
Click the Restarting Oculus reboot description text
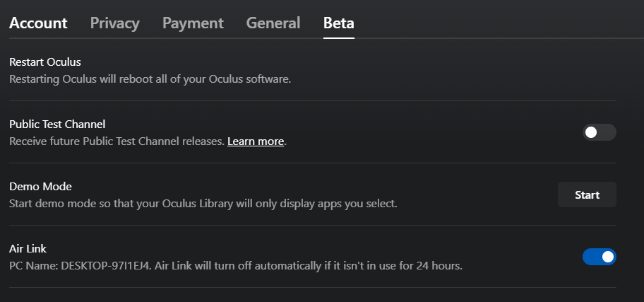pos(150,79)
